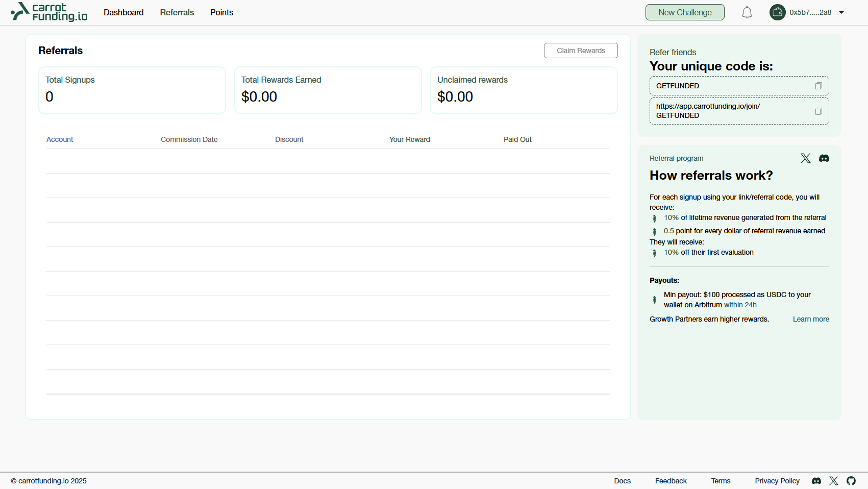Open GitHub icon in the footer
The width and height of the screenshot is (868, 489).
pyautogui.click(x=851, y=481)
